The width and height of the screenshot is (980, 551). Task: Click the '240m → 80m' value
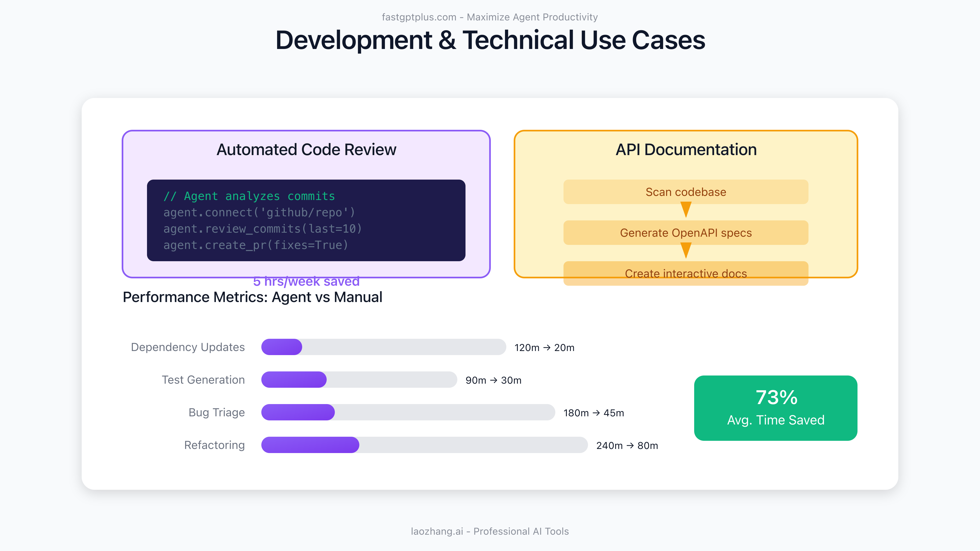coord(627,446)
